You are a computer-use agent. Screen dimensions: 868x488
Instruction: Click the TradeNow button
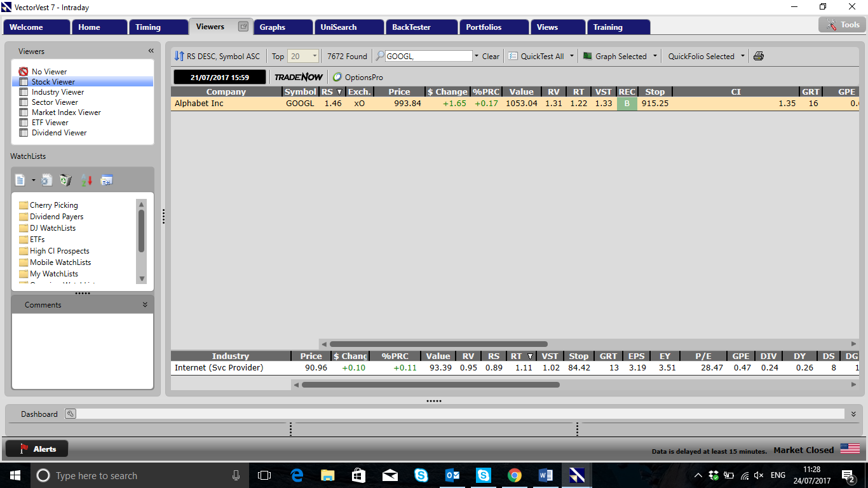[x=299, y=77]
